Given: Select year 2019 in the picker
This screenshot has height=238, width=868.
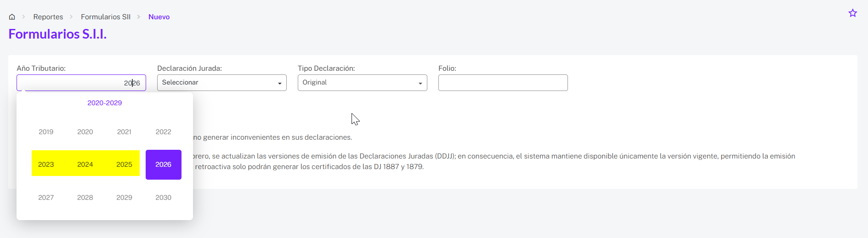Looking at the screenshot, I should click(46, 132).
